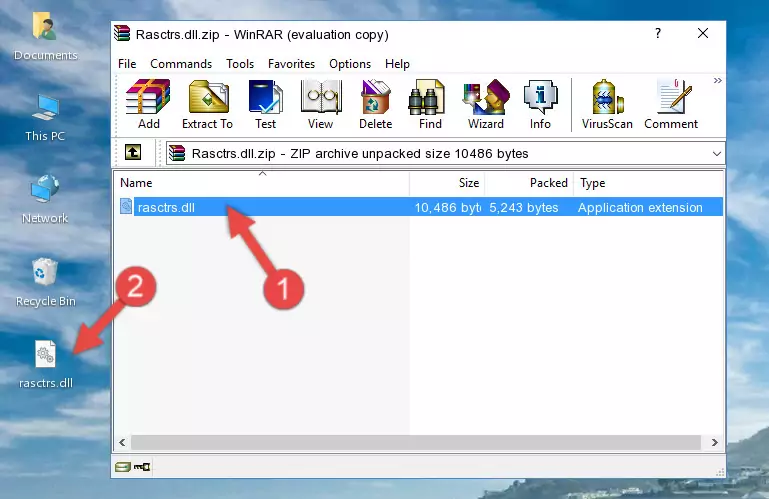
Task: Show archive Info
Action: tap(540, 104)
